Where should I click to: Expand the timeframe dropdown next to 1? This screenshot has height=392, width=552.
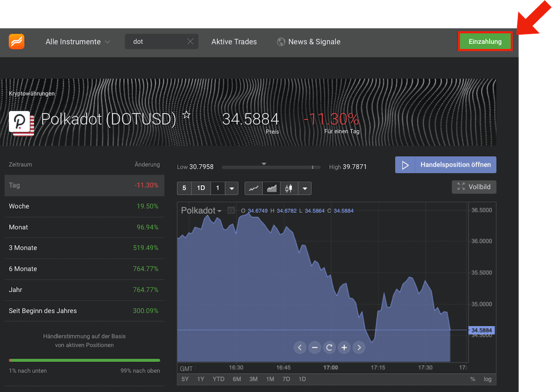231,188
